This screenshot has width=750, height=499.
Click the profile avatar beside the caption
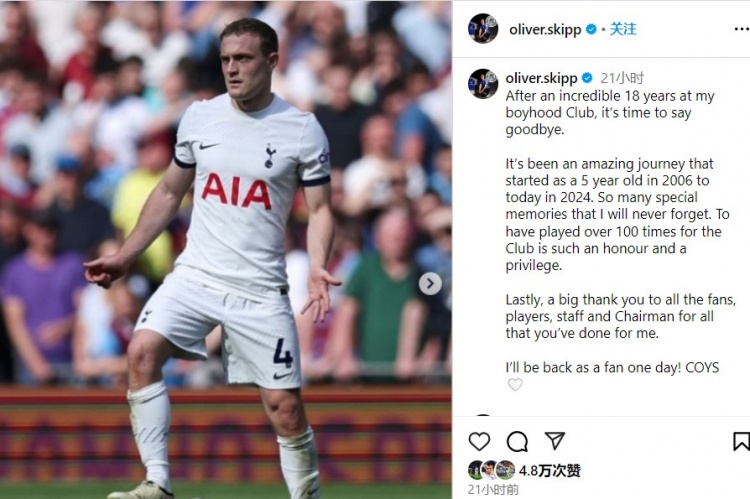point(483,84)
